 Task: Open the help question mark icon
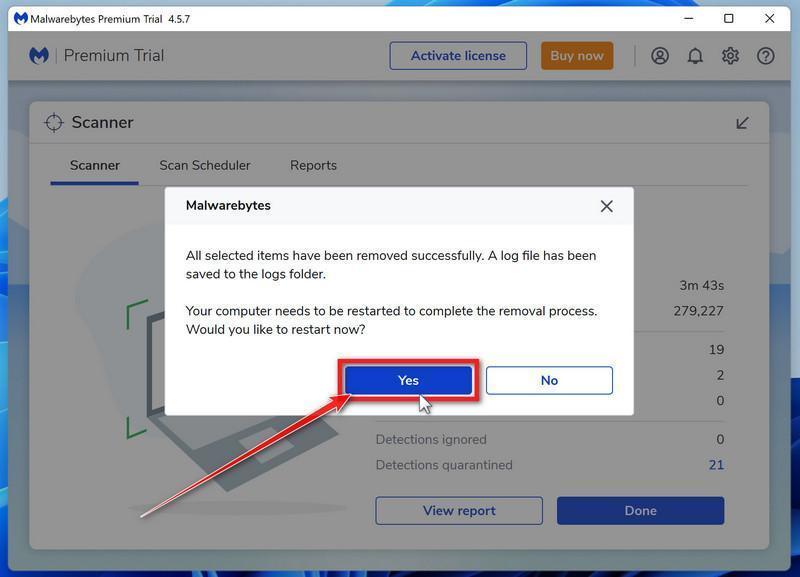tap(765, 56)
